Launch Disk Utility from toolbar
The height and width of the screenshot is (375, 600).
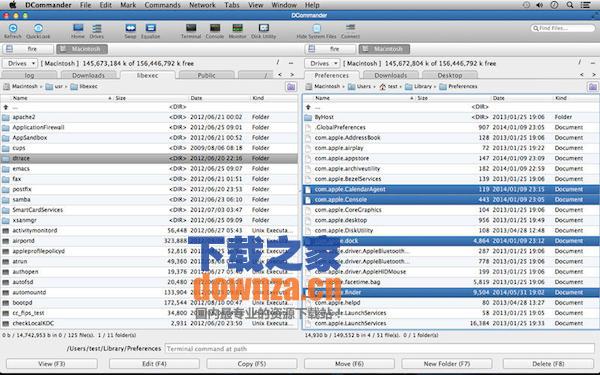(264, 31)
